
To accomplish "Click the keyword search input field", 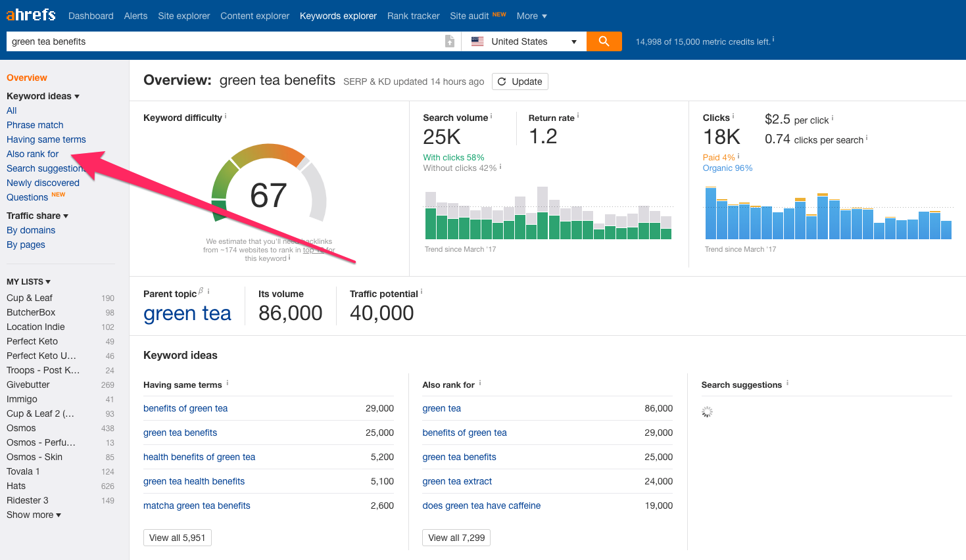I will point(224,41).
